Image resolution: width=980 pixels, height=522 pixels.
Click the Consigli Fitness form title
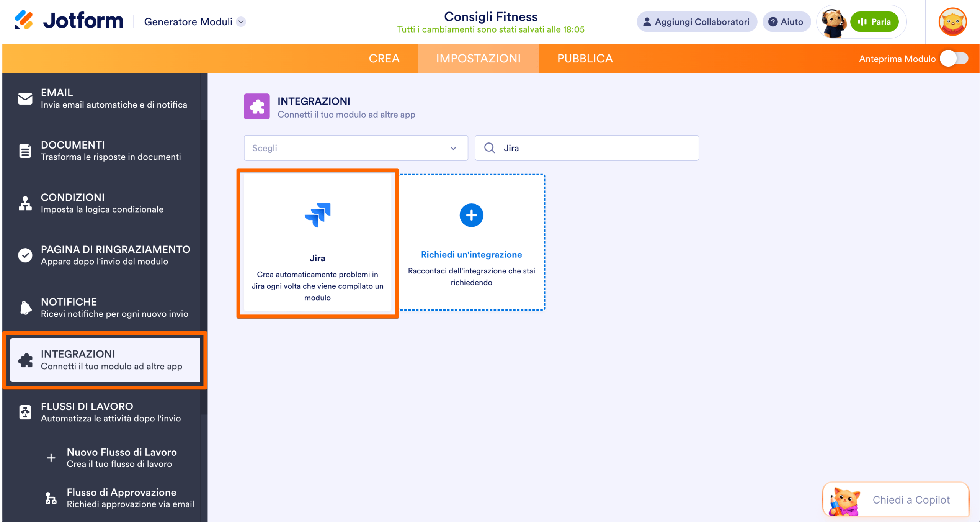491,16
